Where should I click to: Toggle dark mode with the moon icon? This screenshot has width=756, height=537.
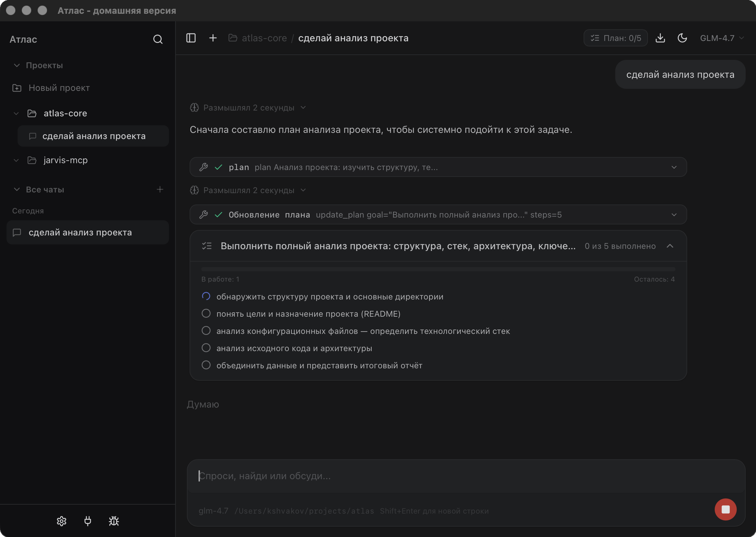682,38
